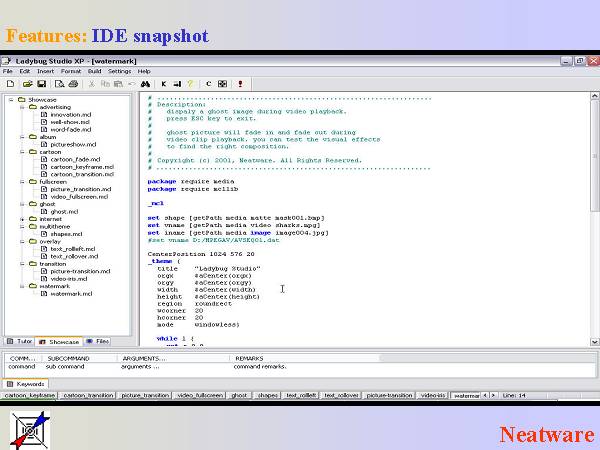Open ghost.mcl in the Showcase tree
This screenshot has height=450, width=600.
(64, 211)
